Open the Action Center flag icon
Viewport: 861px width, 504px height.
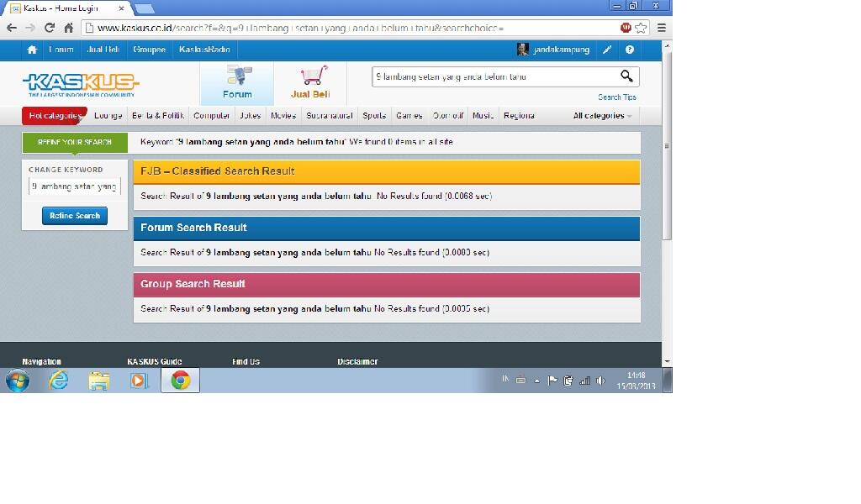pyautogui.click(x=552, y=381)
